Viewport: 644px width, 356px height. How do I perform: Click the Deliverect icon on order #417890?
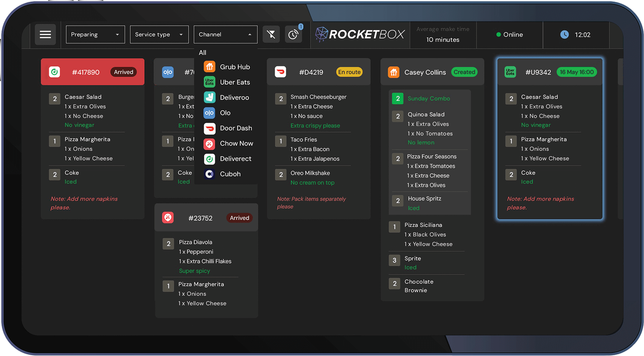coord(55,72)
